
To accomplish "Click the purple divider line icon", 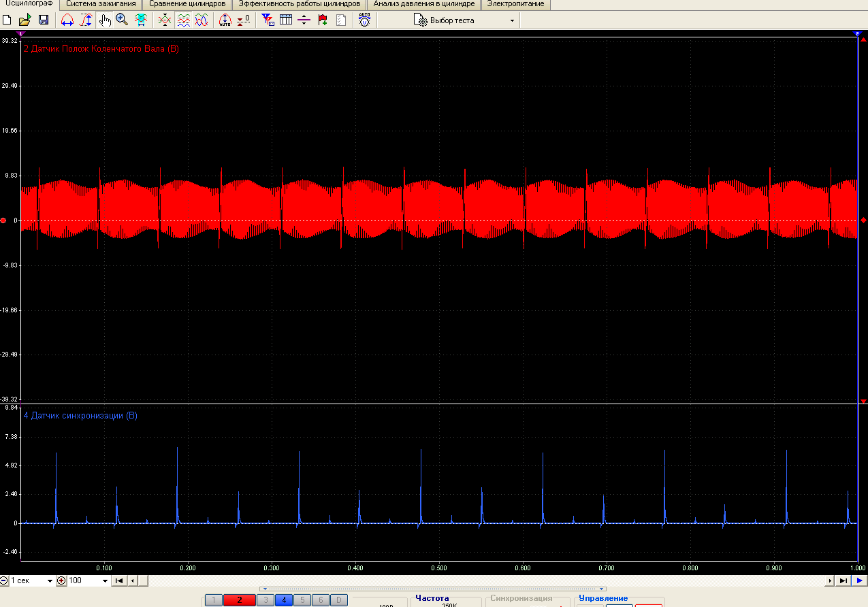I will (x=304, y=20).
